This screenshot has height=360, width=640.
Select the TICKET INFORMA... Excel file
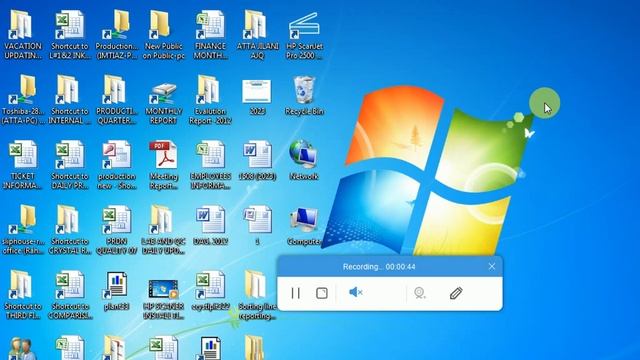pos(22,165)
